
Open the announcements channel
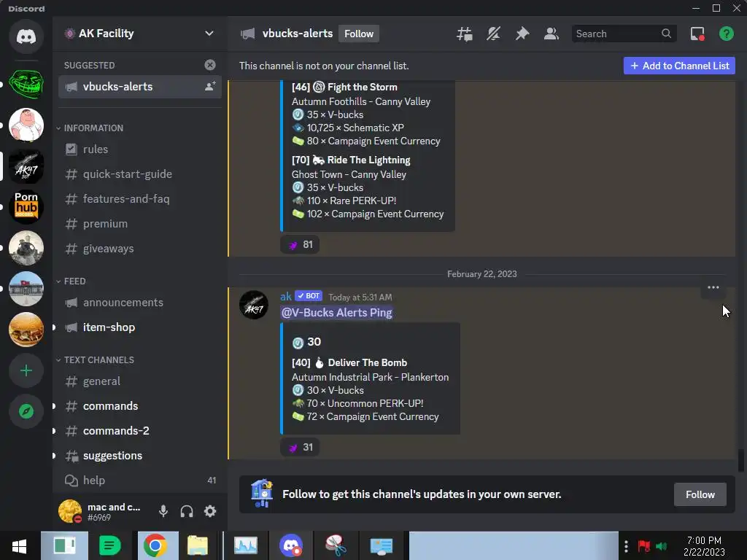(140, 303)
